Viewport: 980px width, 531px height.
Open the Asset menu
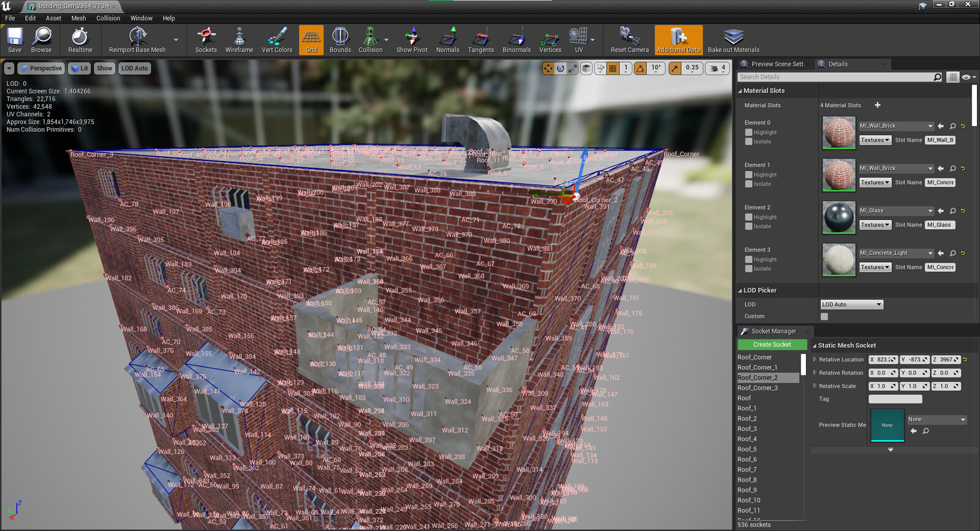[x=53, y=18]
